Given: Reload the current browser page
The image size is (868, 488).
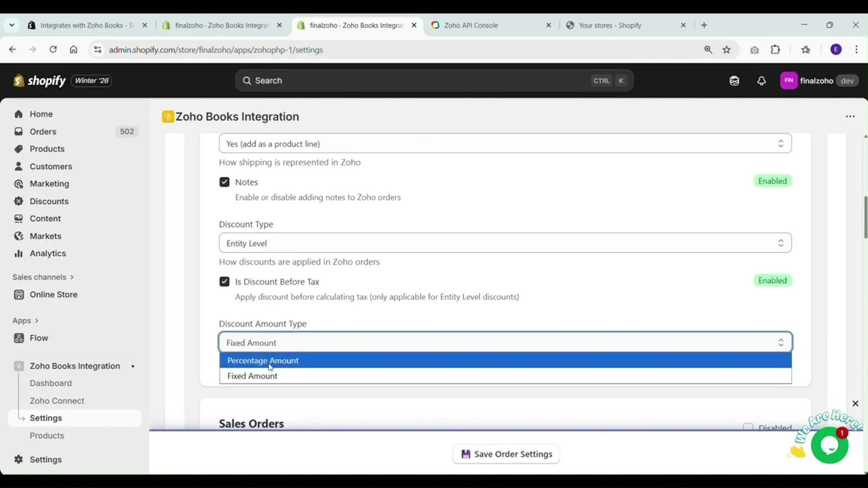Looking at the screenshot, I should [x=53, y=49].
